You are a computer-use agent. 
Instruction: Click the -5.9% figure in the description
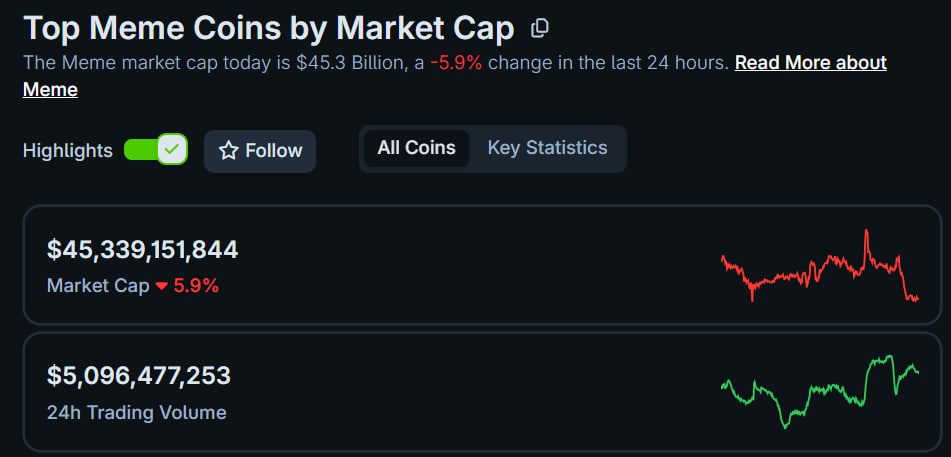[456, 63]
